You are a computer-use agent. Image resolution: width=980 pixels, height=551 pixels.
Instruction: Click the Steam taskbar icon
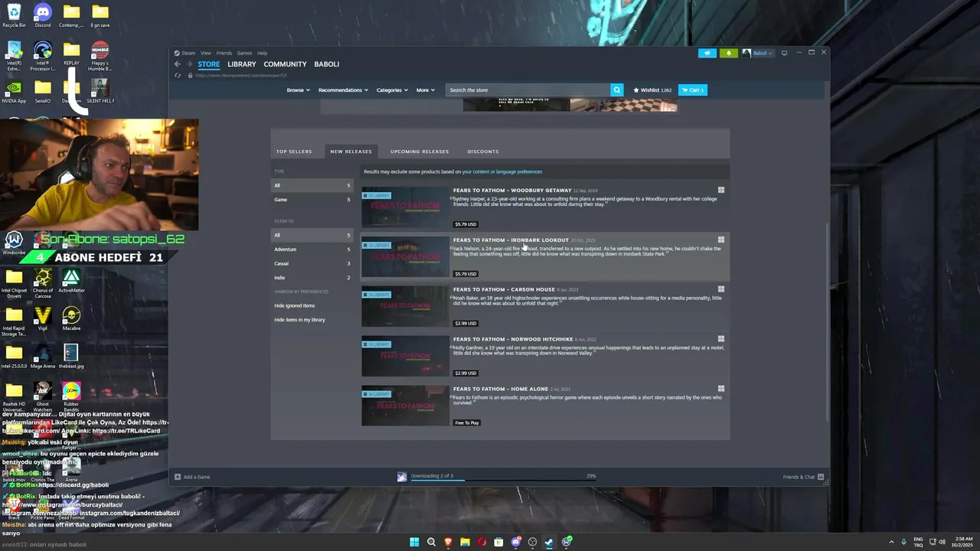[549, 542]
